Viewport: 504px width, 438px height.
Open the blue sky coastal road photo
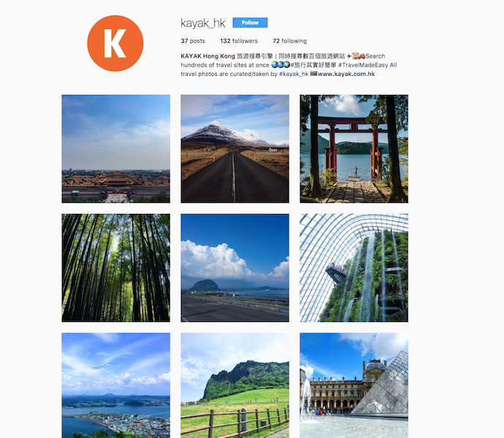(x=235, y=268)
